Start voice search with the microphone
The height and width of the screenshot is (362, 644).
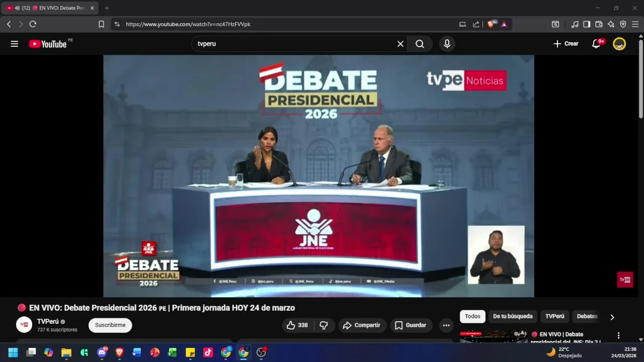tap(447, 44)
